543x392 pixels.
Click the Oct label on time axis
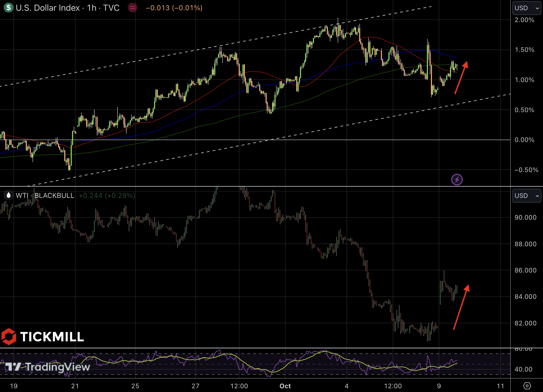click(x=285, y=386)
